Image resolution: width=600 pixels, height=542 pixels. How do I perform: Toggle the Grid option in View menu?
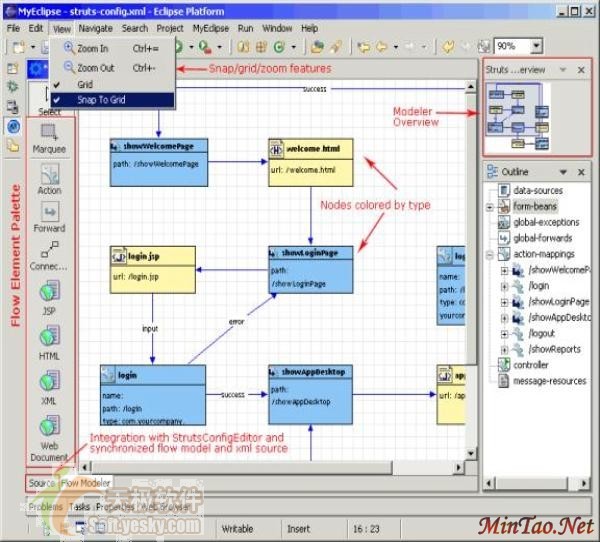(x=85, y=84)
